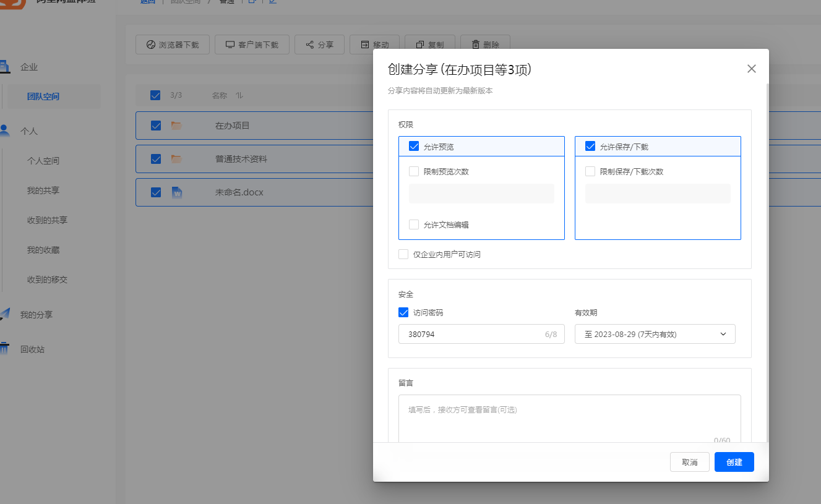Open 收到的移交 in the sidebar
The width and height of the screenshot is (821, 504).
click(48, 280)
